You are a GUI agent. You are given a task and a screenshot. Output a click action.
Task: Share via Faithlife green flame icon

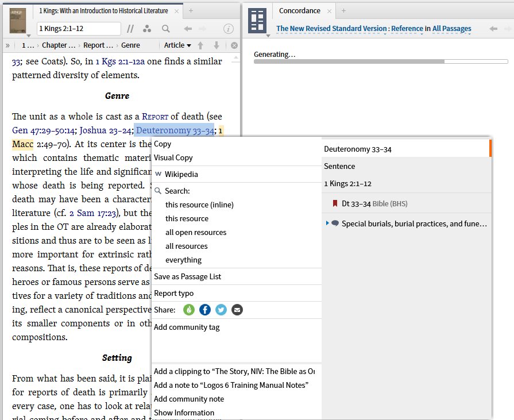[x=189, y=310]
